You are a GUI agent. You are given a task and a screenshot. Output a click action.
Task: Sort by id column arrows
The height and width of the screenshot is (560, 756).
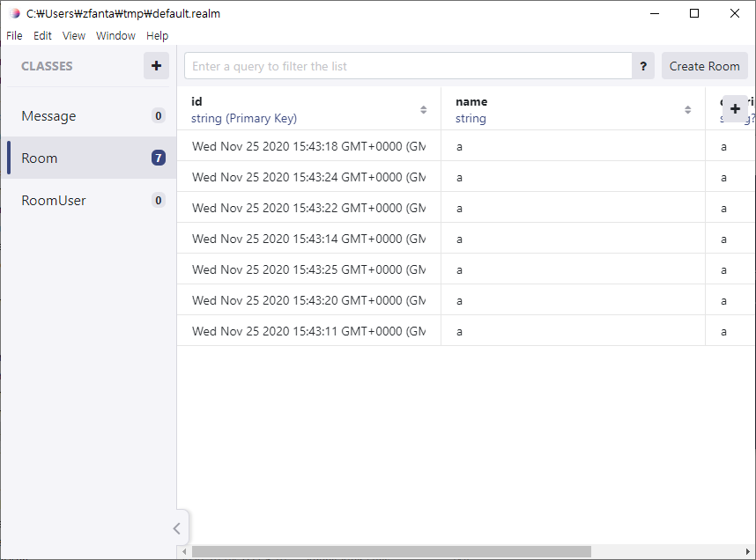[x=423, y=110]
